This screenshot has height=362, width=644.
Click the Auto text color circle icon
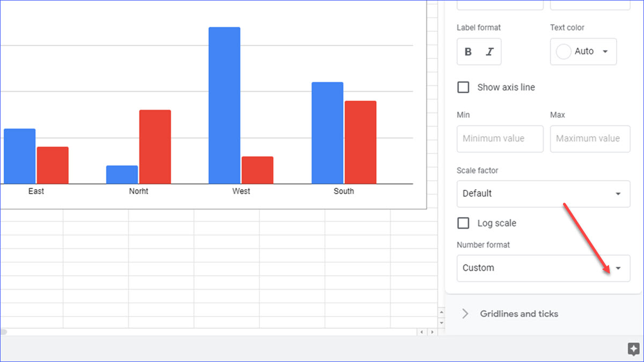point(563,51)
